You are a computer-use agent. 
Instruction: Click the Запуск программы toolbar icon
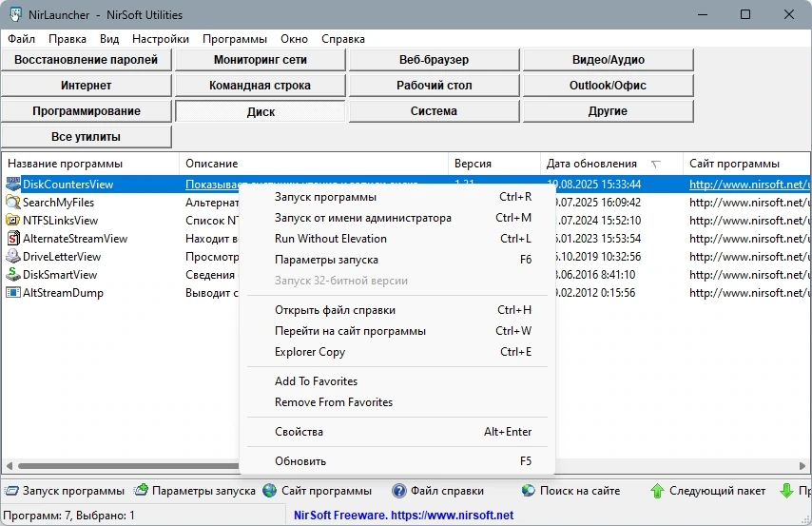point(11,490)
